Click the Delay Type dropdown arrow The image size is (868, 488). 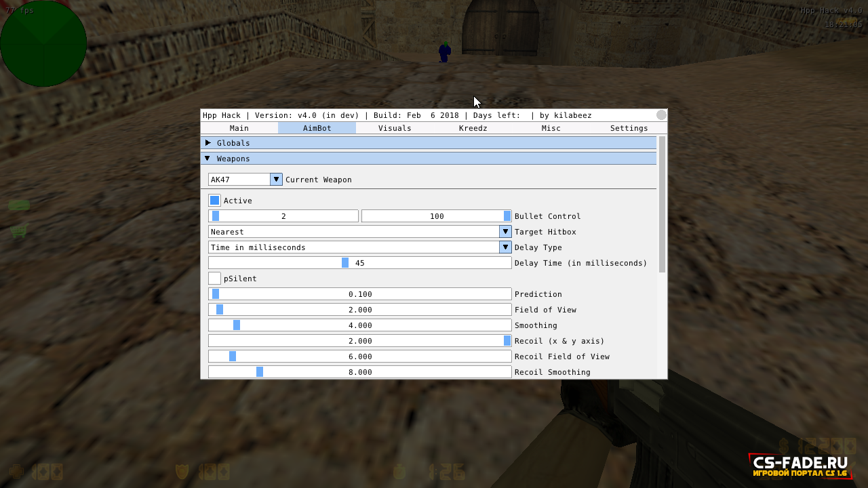click(x=506, y=247)
